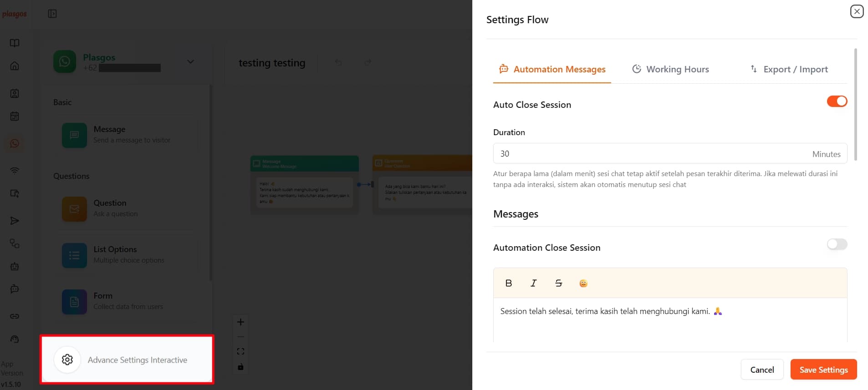
Task: Open WhatsApp icon in left sidebar
Action: [15, 143]
